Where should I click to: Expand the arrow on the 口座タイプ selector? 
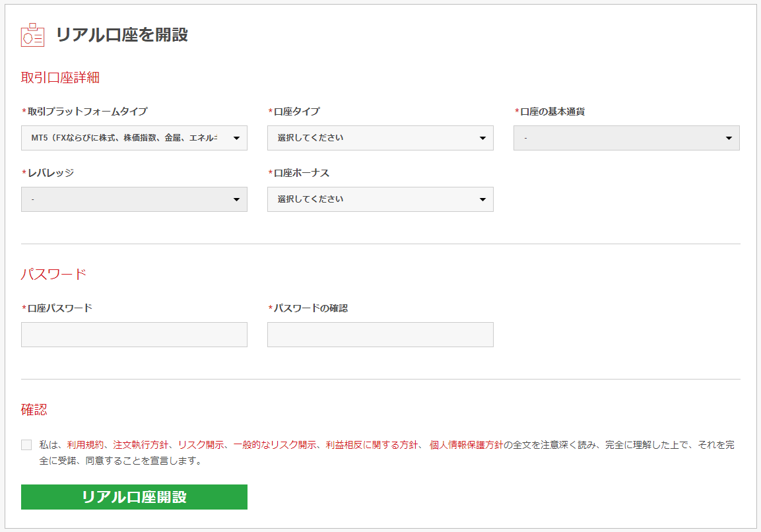pos(482,138)
